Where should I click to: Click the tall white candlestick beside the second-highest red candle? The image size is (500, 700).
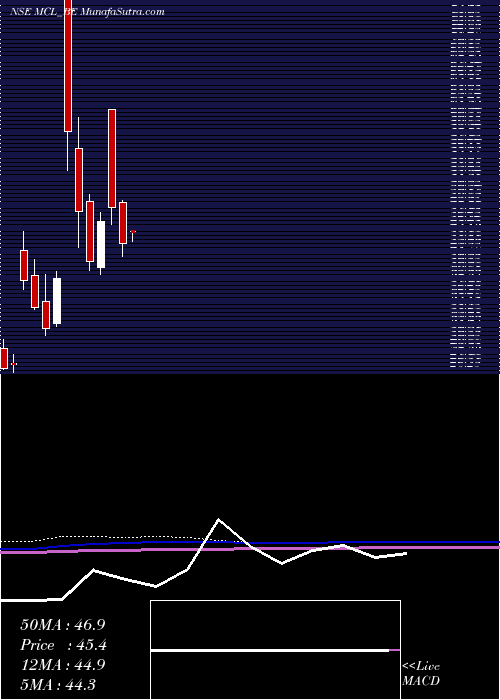tap(101, 244)
